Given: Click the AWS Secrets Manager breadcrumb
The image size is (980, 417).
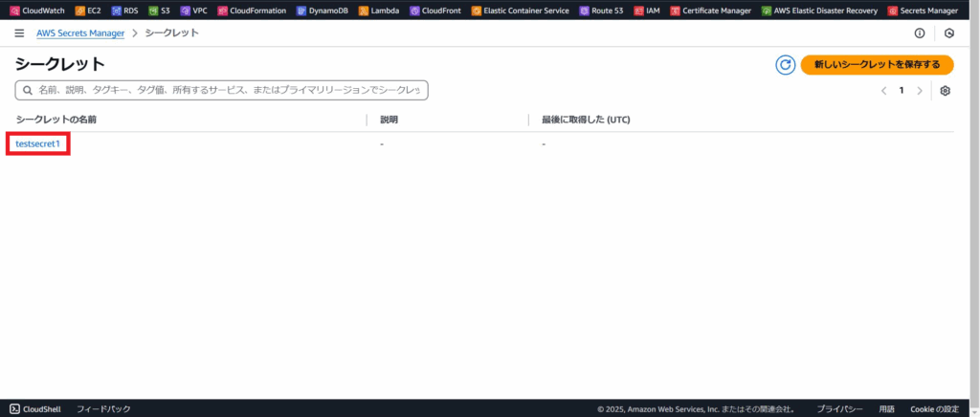Looking at the screenshot, I should point(80,33).
